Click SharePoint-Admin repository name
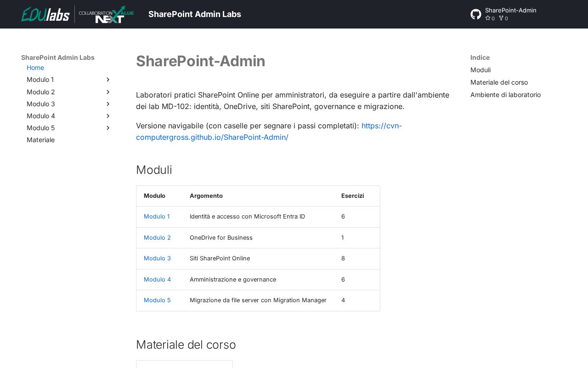588x368 pixels. pyautogui.click(x=510, y=10)
